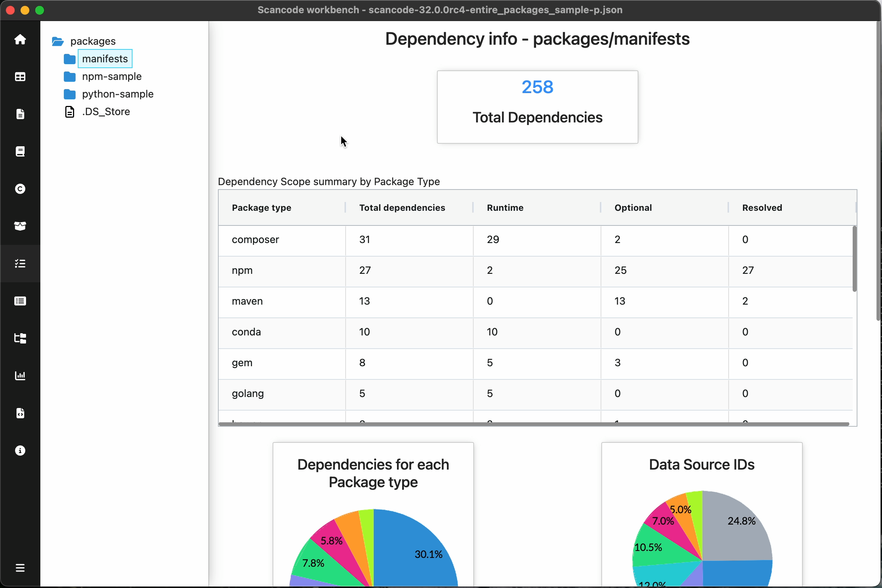This screenshot has width=882, height=588.
Task: Click the main page vertical scrollbar
Action: 878,170
